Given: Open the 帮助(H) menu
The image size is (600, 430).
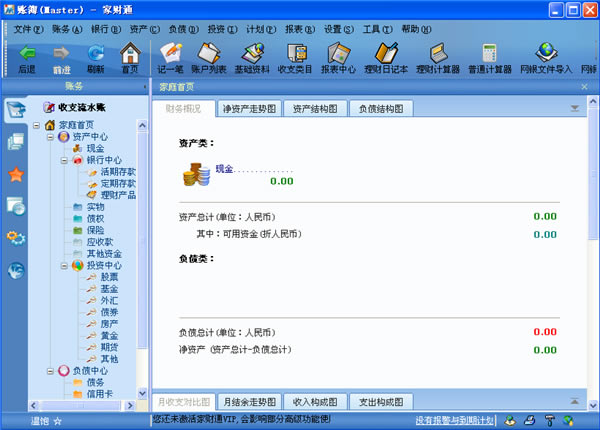Looking at the screenshot, I should tap(416, 29).
